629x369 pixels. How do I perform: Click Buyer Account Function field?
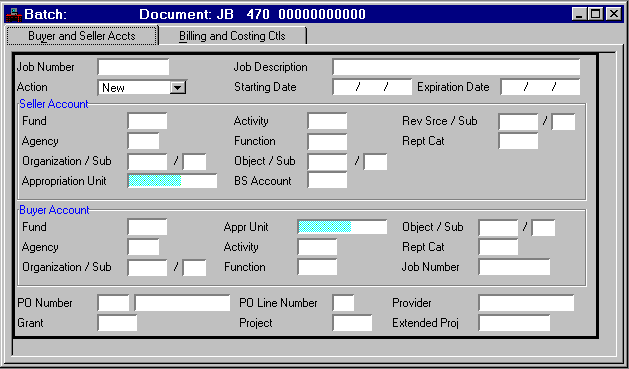(317, 267)
